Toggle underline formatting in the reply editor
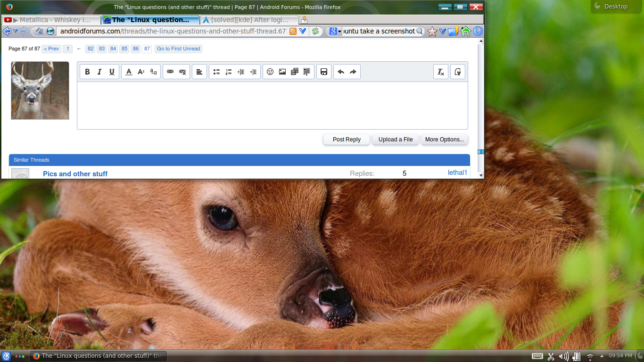The width and height of the screenshot is (644, 362). [x=112, y=72]
